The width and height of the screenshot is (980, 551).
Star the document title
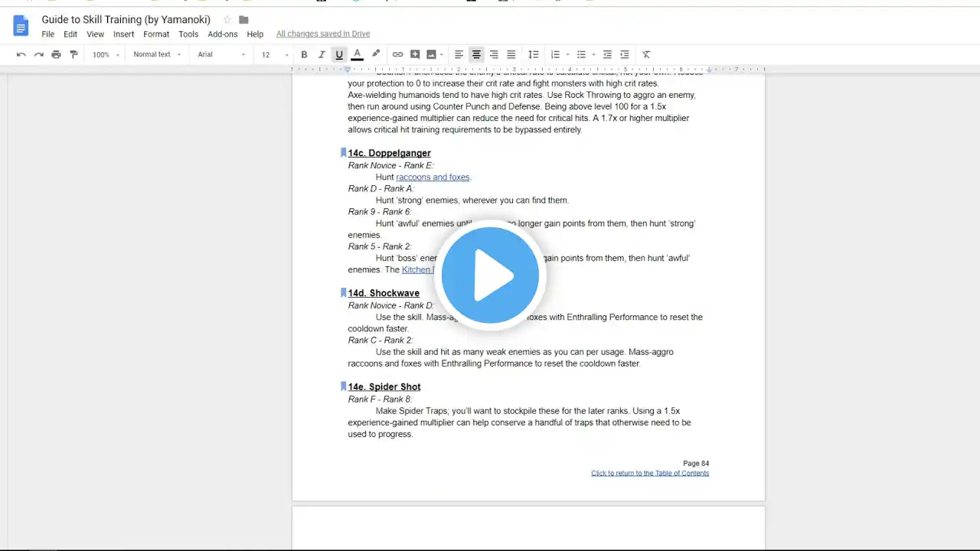tap(227, 20)
